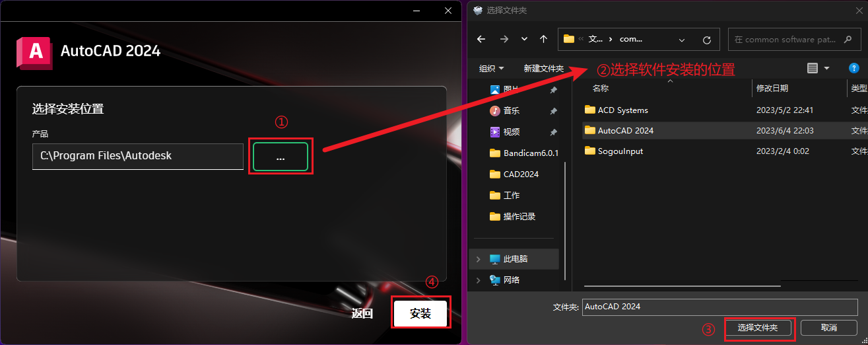Click the 网络 network icon
The image size is (868, 345).
pyautogui.click(x=495, y=280)
